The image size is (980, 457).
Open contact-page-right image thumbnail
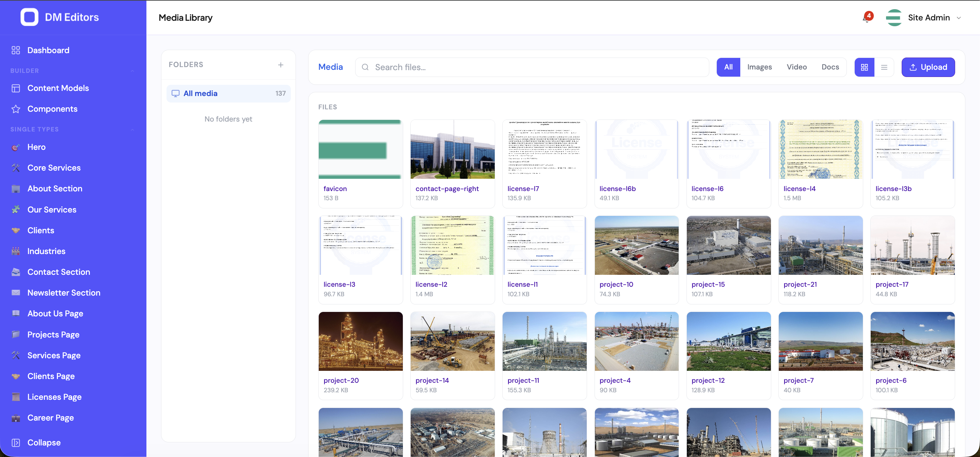click(452, 149)
